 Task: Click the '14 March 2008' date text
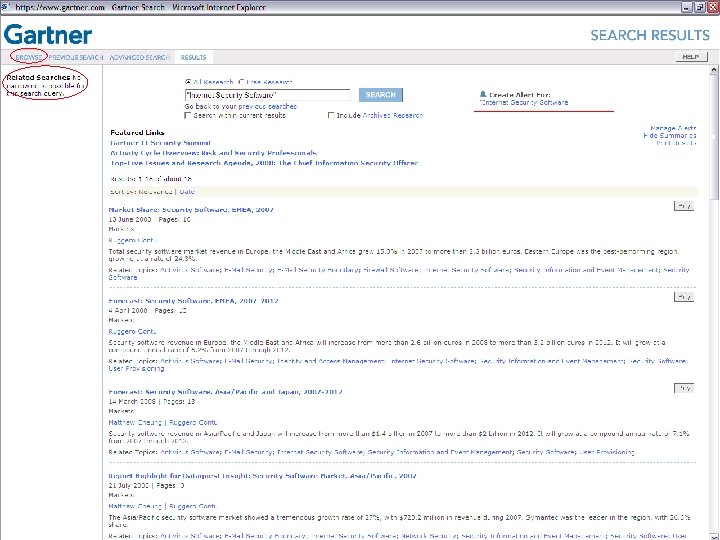point(132,401)
